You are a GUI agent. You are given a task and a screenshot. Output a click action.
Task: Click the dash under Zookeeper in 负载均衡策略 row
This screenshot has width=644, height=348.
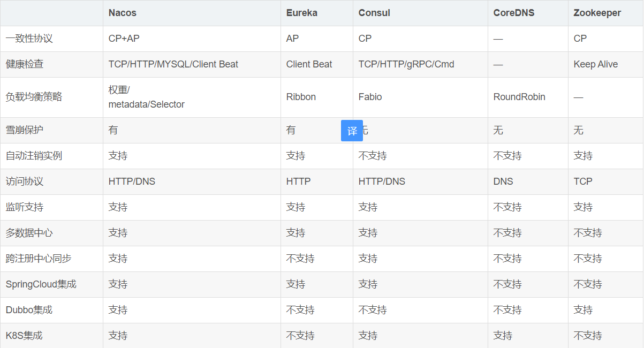(579, 97)
